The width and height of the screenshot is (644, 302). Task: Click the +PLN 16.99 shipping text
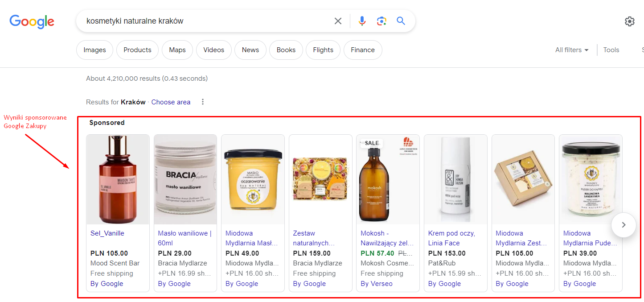[185, 273]
